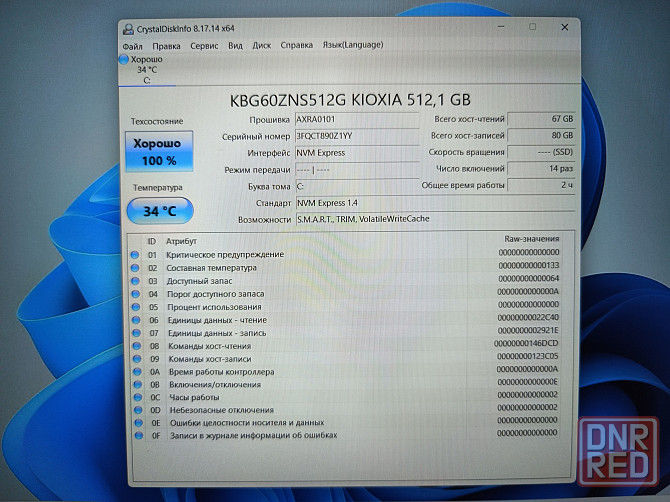Open the Сервис menu
This screenshot has height=502, width=670.
pos(204,46)
